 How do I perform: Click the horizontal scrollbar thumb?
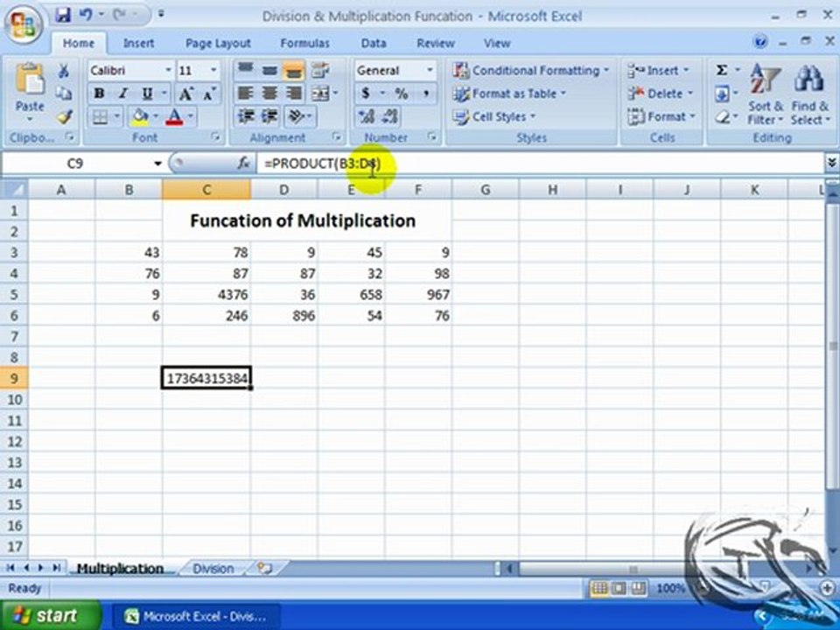[x=632, y=569]
